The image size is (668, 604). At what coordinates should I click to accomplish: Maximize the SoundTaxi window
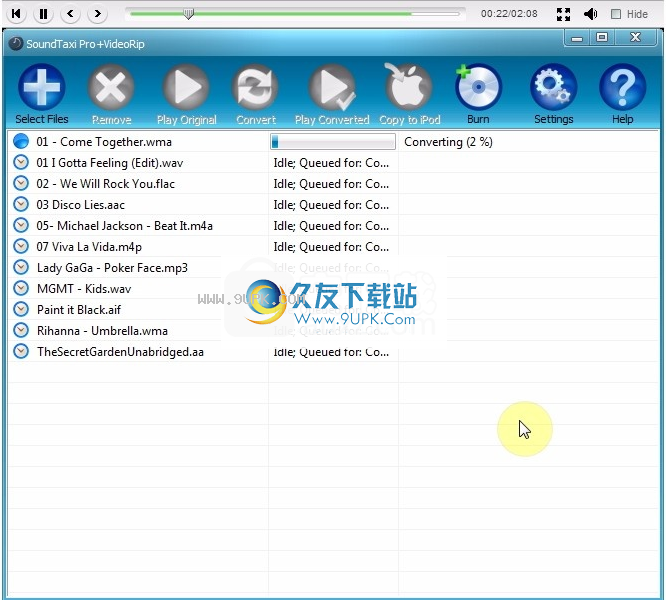tap(602, 37)
